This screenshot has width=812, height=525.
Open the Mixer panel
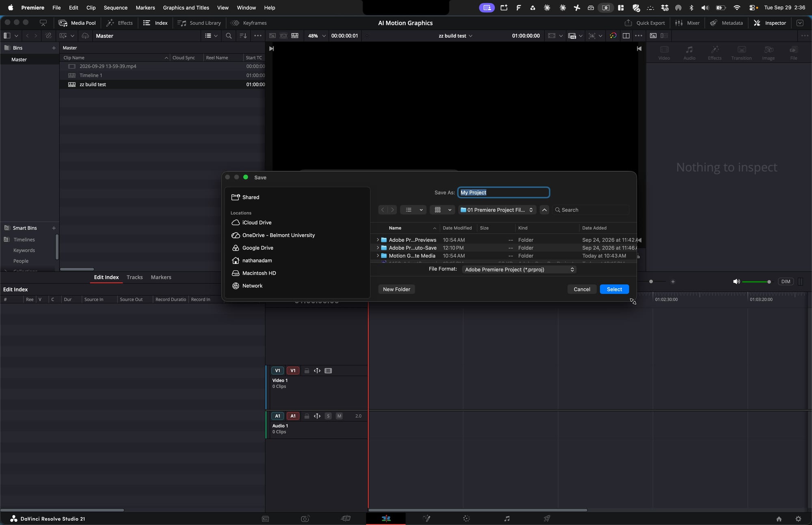(x=687, y=23)
